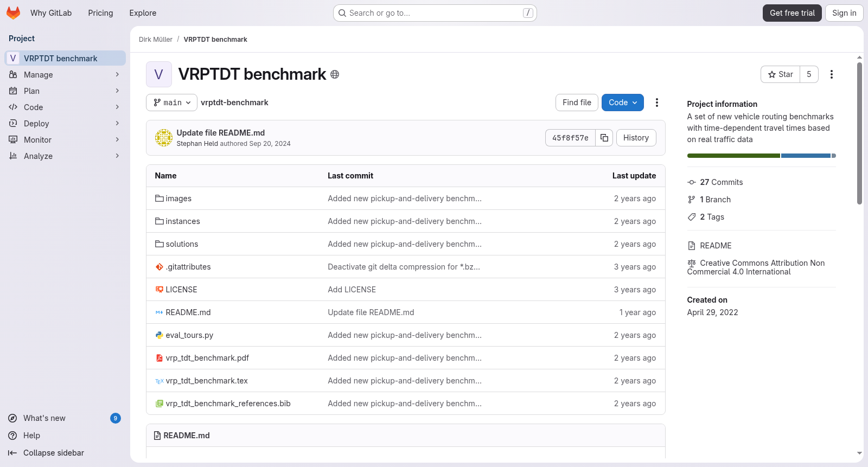Open Pricing in top navigation
This screenshot has width=868, height=467.
click(100, 13)
